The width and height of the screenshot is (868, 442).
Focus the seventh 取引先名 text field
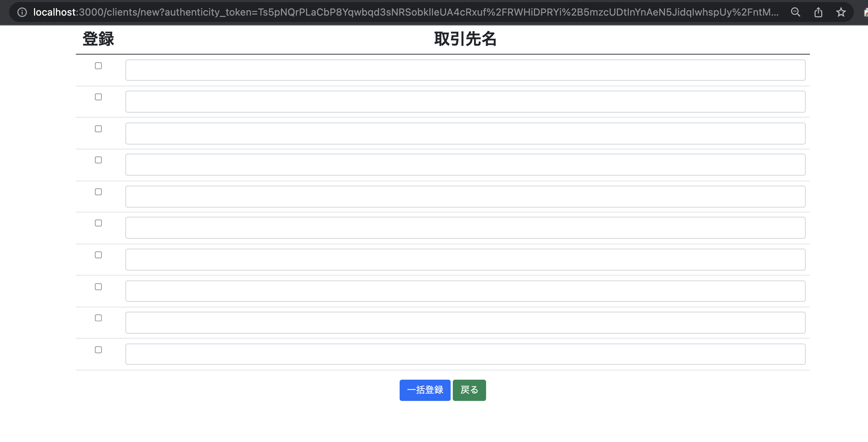coord(465,260)
